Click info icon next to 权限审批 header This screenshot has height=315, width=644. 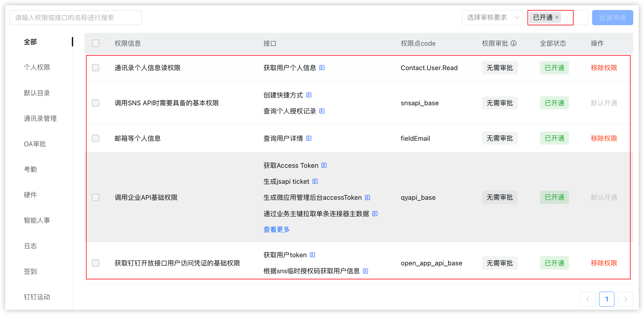coord(514,43)
